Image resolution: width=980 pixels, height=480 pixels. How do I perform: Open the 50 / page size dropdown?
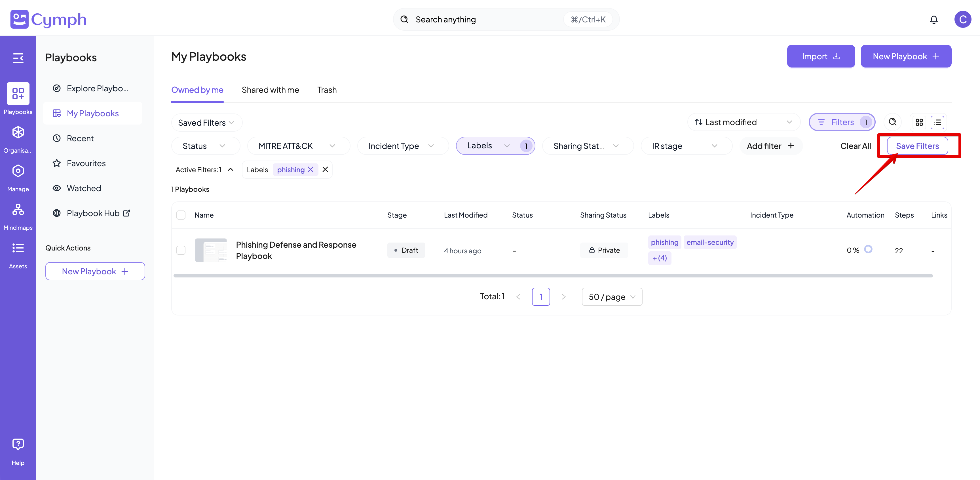pyautogui.click(x=611, y=297)
